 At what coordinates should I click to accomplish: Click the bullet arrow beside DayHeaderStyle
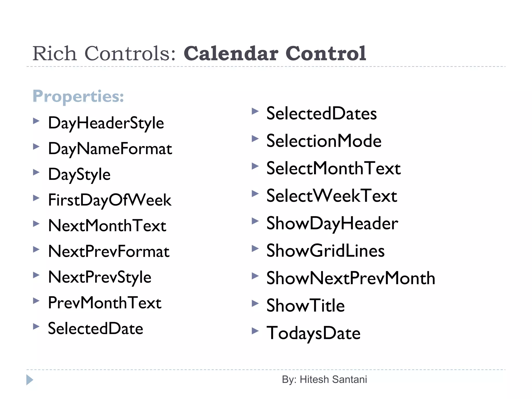click(x=36, y=121)
